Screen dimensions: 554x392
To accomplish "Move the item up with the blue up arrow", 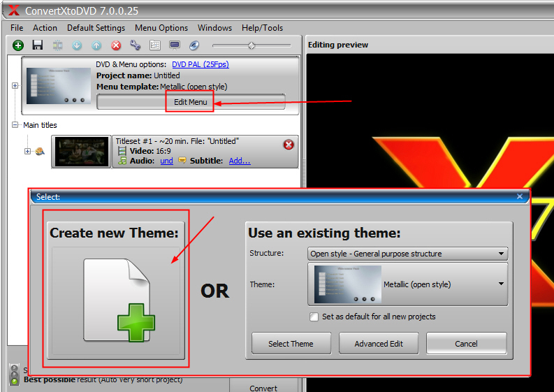I will click(96, 45).
